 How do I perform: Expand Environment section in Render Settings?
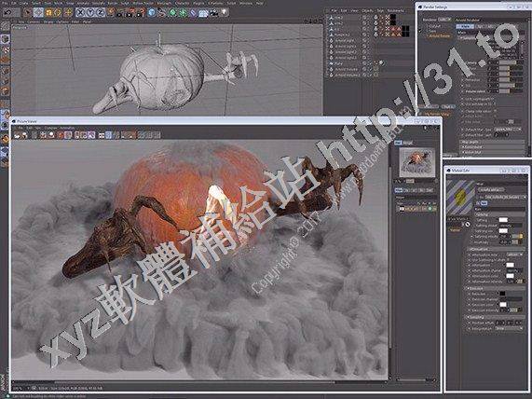[x=492, y=147]
